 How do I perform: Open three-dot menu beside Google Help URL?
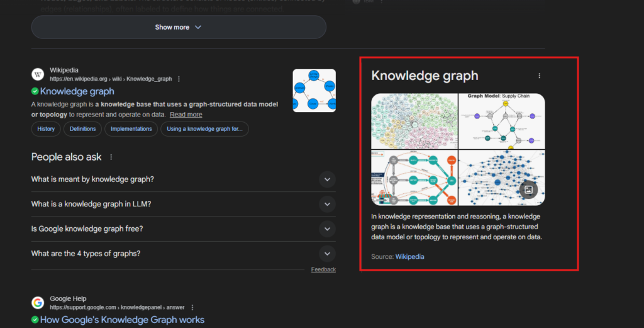(192, 307)
